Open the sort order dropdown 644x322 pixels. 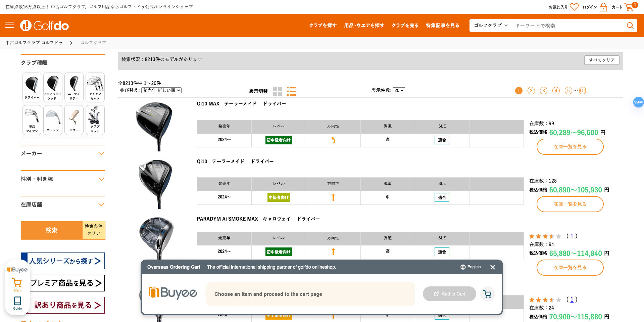tap(161, 90)
